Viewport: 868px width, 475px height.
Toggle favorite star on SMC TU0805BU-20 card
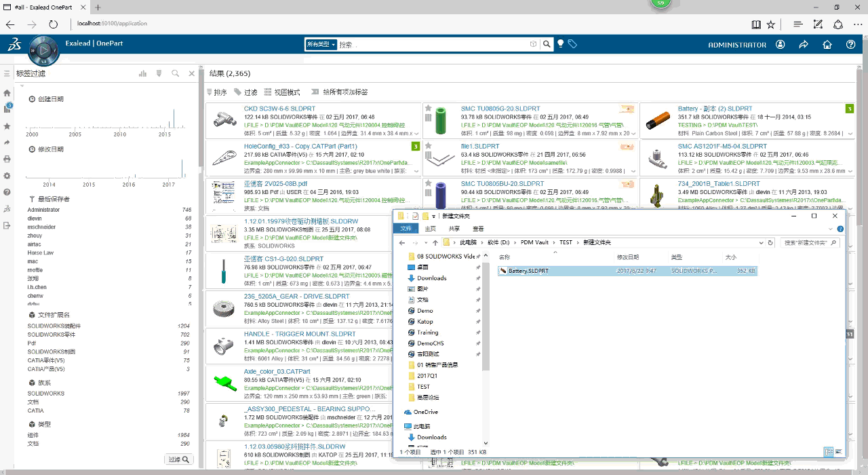coord(428,183)
